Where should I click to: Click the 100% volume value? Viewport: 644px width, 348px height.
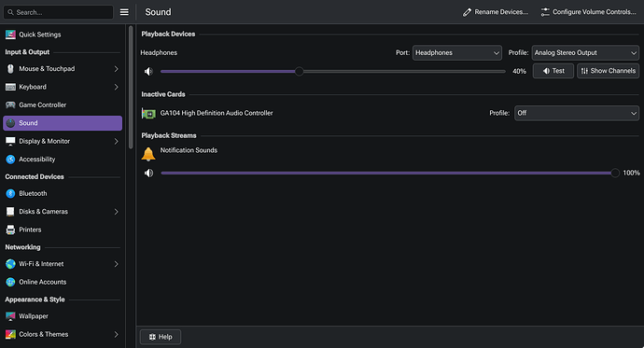pyautogui.click(x=631, y=174)
